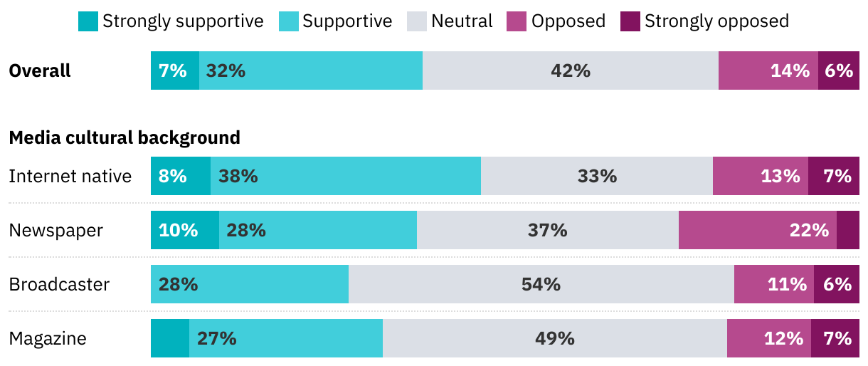
Task: Select Overall's 6% Strongly opposed segment
Action: click(x=838, y=70)
